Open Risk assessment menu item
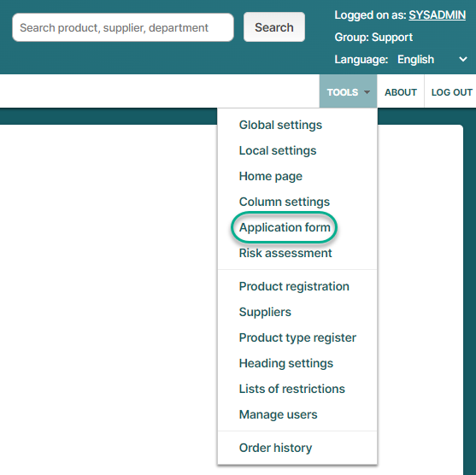Image resolution: width=476 pixels, height=475 pixels. (285, 253)
